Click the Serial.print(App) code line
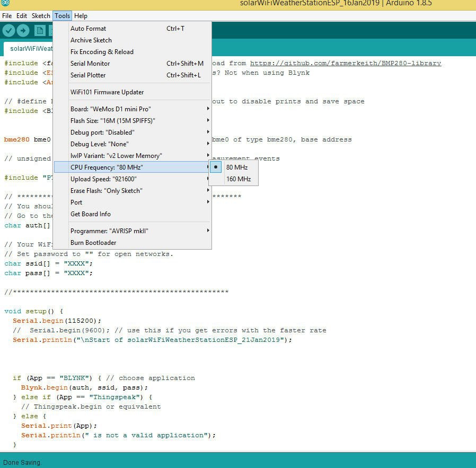476x468 pixels. [59, 426]
